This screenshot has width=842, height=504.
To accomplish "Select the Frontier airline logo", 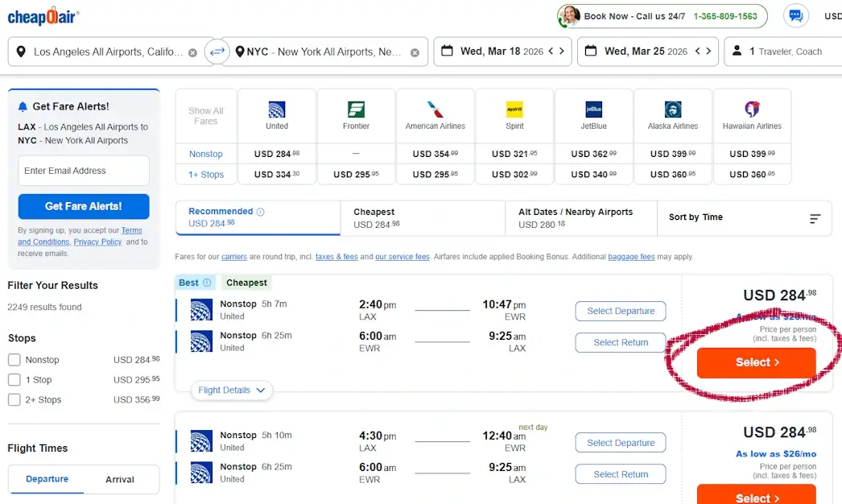I will tap(356, 109).
